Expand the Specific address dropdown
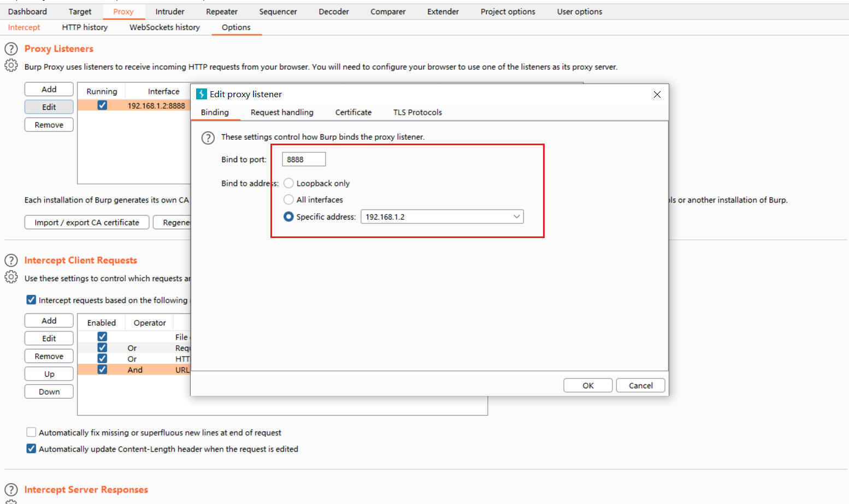This screenshot has width=849, height=504. click(x=516, y=217)
